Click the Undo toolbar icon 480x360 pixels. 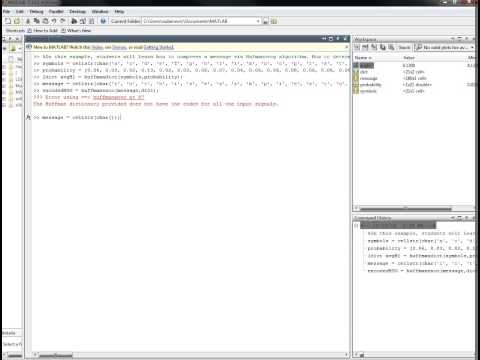(x=54, y=21)
